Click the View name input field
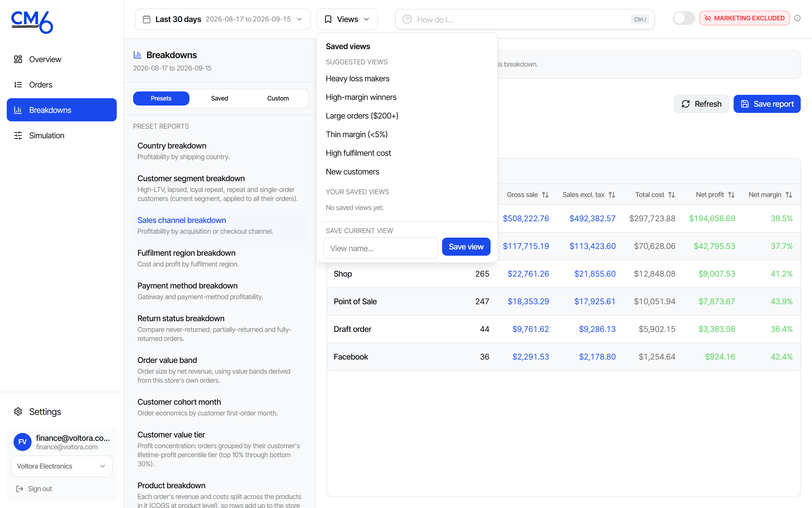 point(381,248)
